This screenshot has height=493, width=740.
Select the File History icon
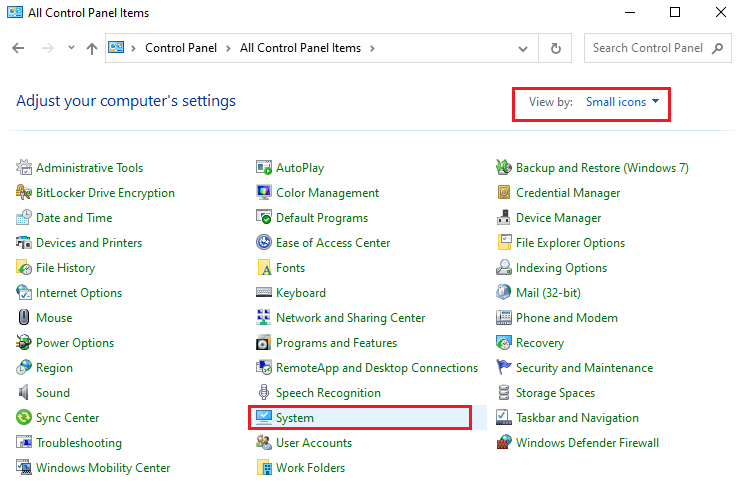pos(24,267)
